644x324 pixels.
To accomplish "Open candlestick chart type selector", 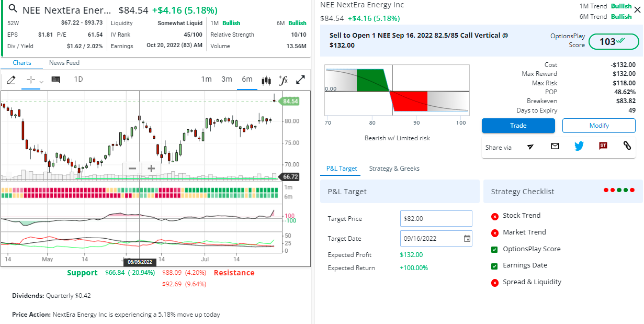I will (x=267, y=80).
